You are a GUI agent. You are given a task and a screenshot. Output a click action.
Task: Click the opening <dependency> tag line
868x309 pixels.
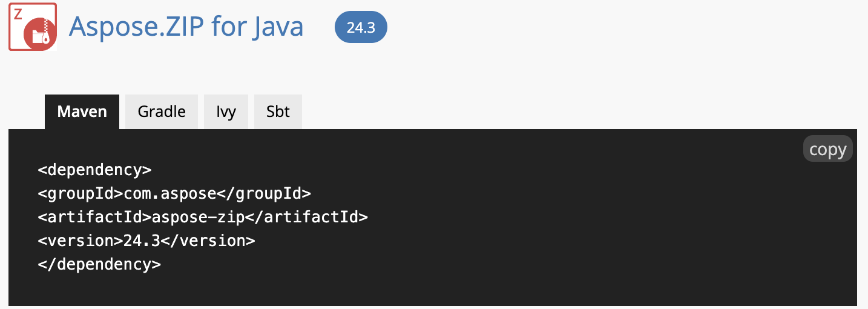click(94, 169)
